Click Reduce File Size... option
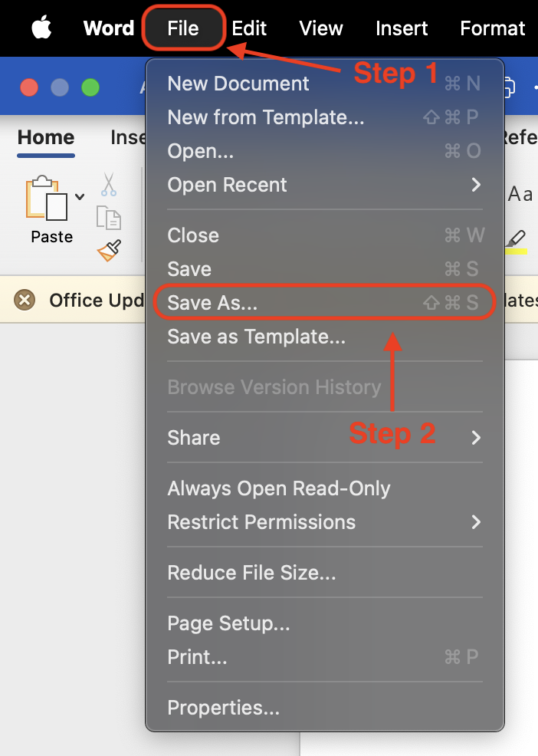538x756 pixels. (251, 573)
